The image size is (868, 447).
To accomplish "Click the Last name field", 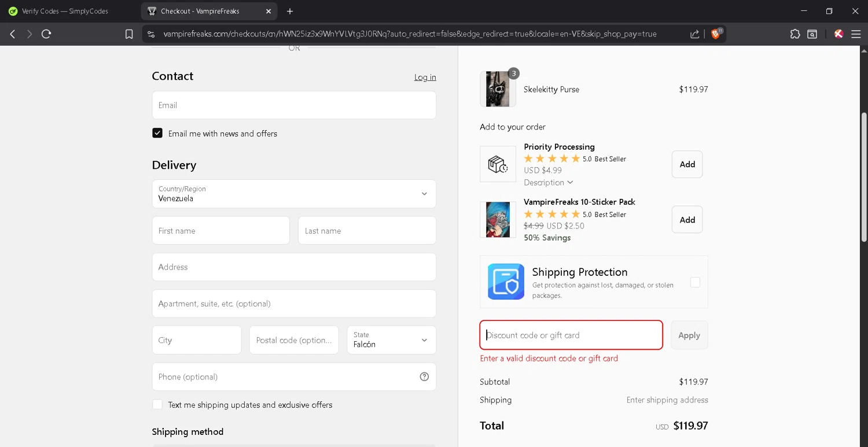I will [367, 230].
